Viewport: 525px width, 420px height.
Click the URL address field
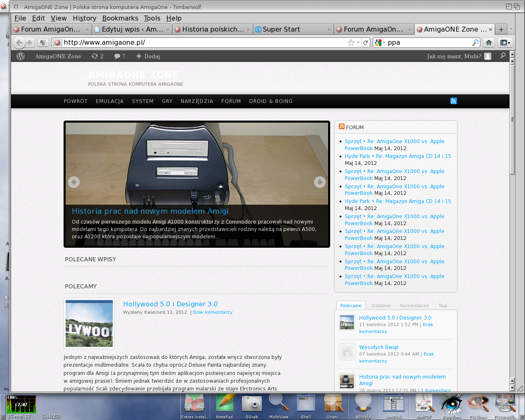coord(204,42)
